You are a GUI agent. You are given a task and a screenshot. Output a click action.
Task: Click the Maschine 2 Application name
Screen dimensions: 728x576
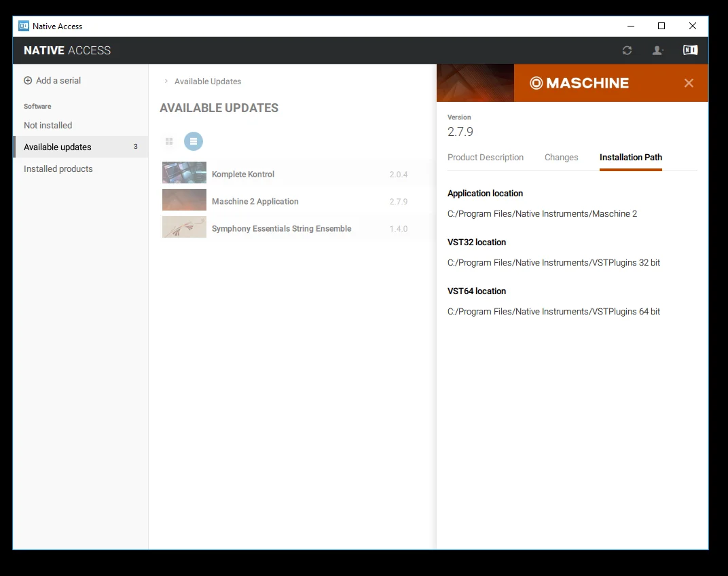(x=255, y=202)
